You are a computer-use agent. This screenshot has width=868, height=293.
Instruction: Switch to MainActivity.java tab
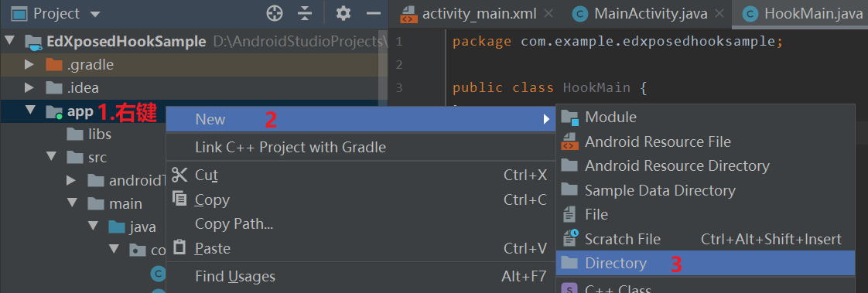pos(651,14)
